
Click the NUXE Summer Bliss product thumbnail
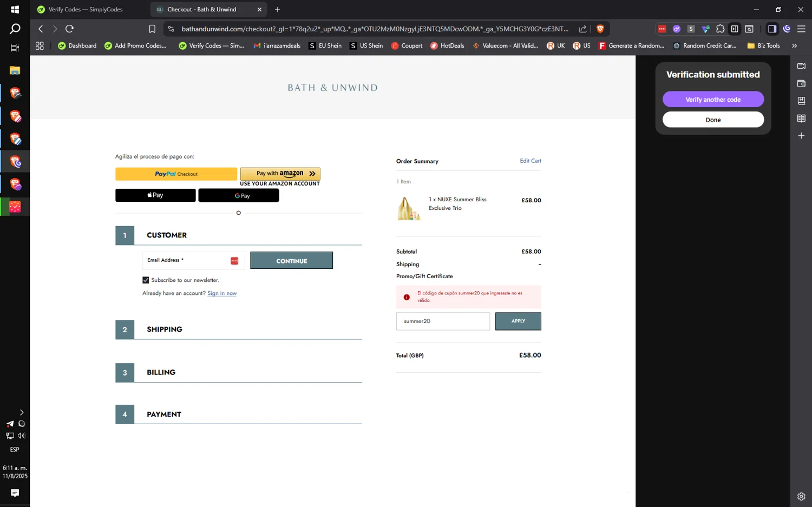pos(409,208)
